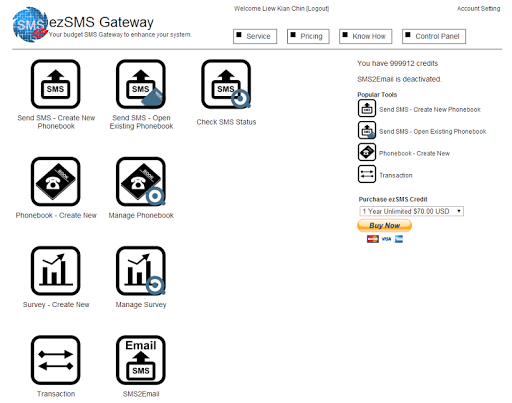Open the Account Setting link
The width and height of the screenshot is (512, 403).
pos(478,9)
